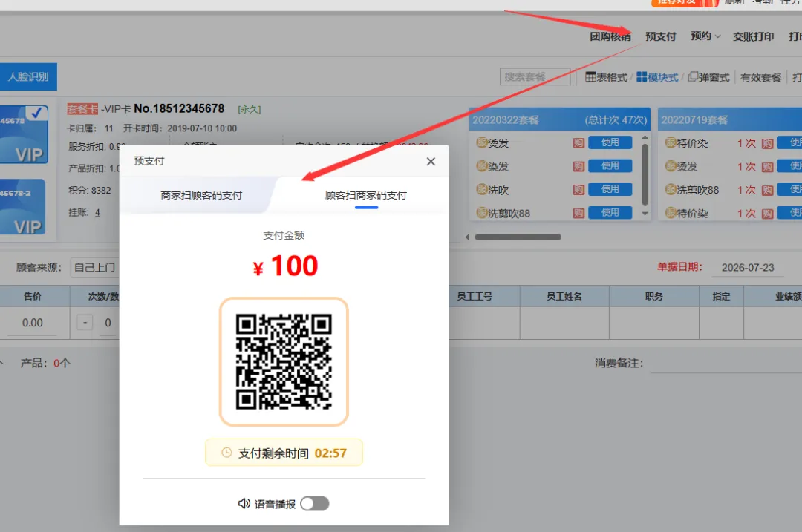Image resolution: width=802 pixels, height=532 pixels.
Task: Click the 20220719套餐 package header
Action: point(730,119)
